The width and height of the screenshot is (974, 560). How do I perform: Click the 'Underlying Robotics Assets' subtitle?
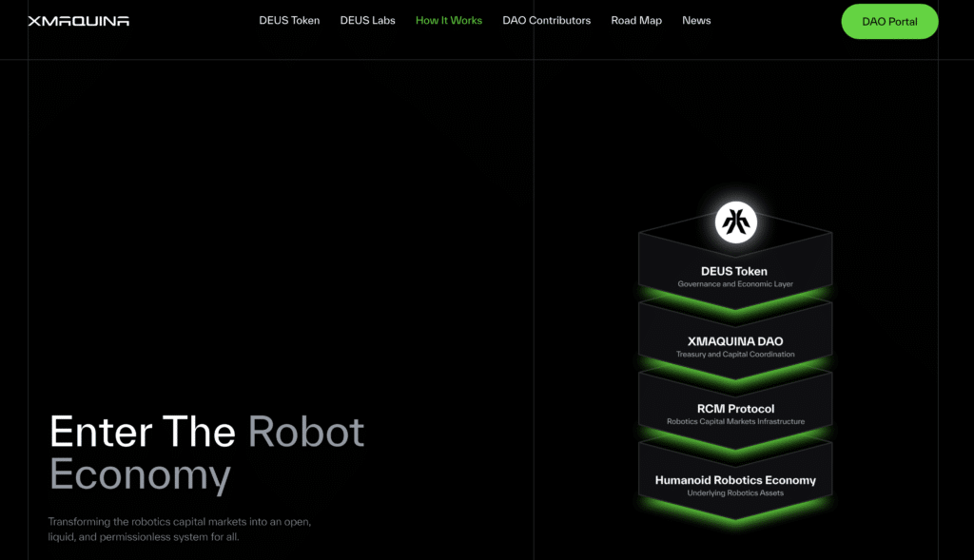point(735,492)
